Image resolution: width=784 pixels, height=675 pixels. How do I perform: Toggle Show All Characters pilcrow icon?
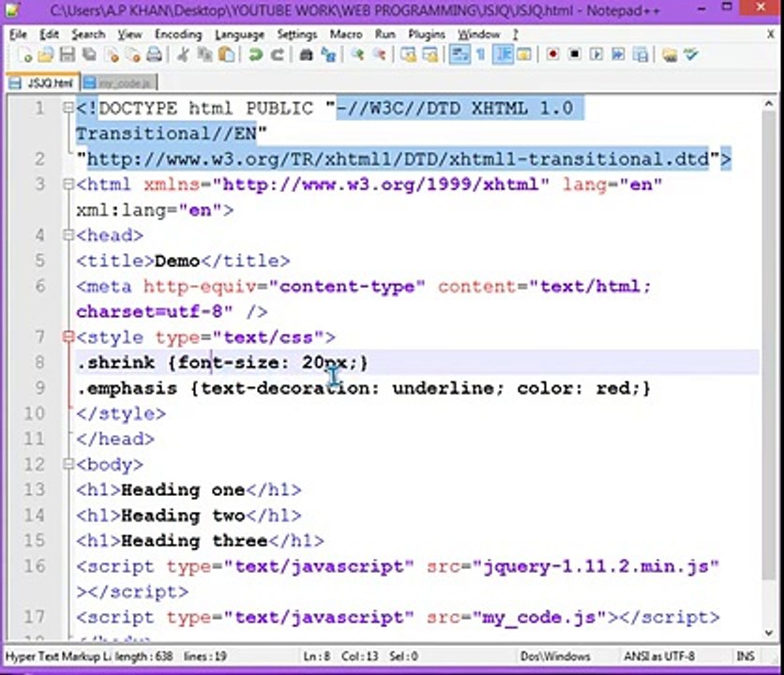point(481,54)
